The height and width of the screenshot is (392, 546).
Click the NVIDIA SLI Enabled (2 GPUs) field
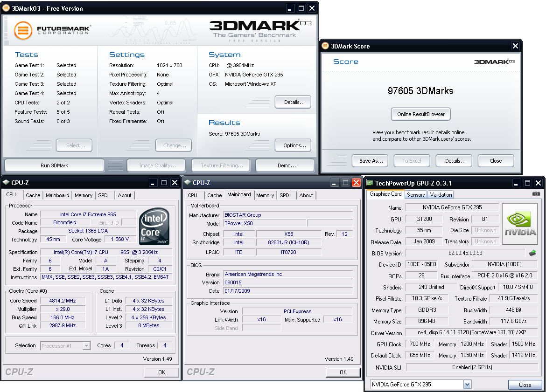471,367
